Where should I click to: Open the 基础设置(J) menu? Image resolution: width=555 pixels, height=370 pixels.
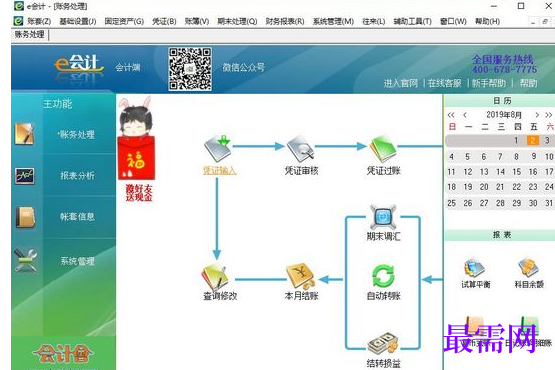pyautogui.click(x=78, y=21)
